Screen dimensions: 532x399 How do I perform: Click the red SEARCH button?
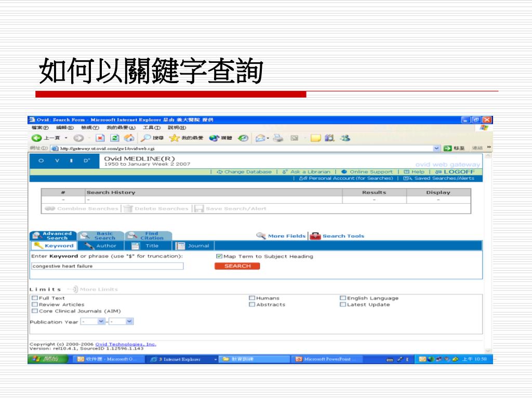[237, 266]
